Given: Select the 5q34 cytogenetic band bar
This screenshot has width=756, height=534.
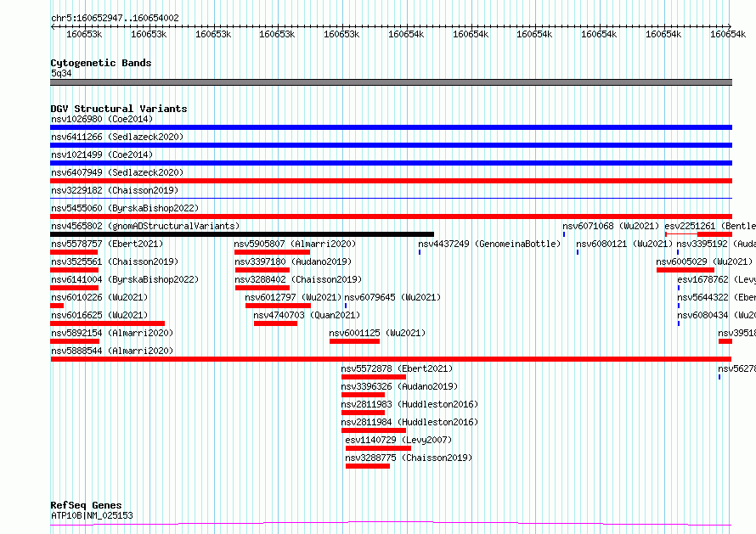Looking at the screenshot, I should pyautogui.click(x=391, y=82).
